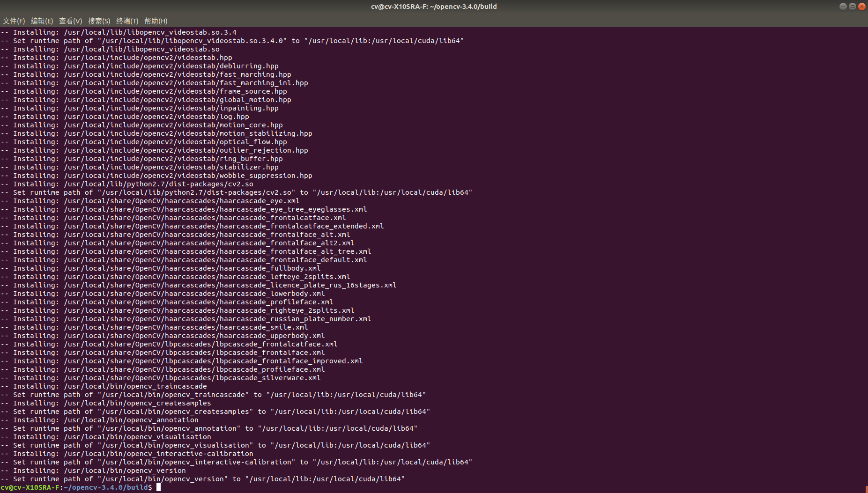This screenshot has width=868, height=493.
Task: Click the Installing bin/opencv_version line
Action: click(x=93, y=471)
